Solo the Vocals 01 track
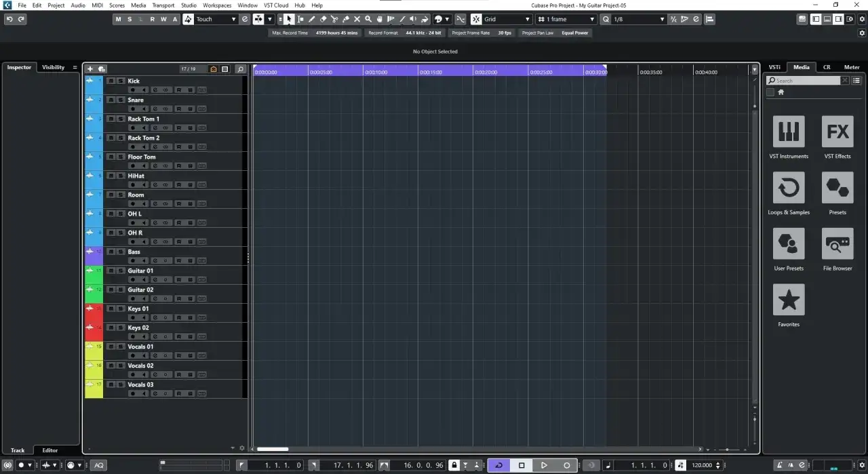868x474 pixels. [120, 347]
